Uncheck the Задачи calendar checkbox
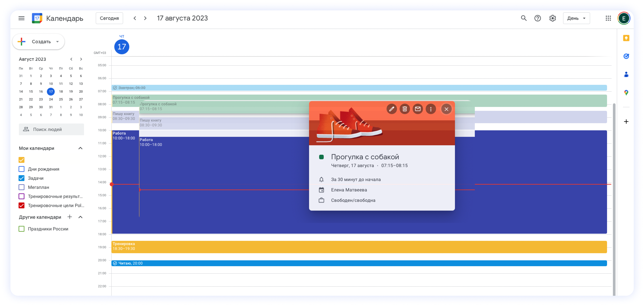This screenshot has width=644, height=306. pos(21,178)
